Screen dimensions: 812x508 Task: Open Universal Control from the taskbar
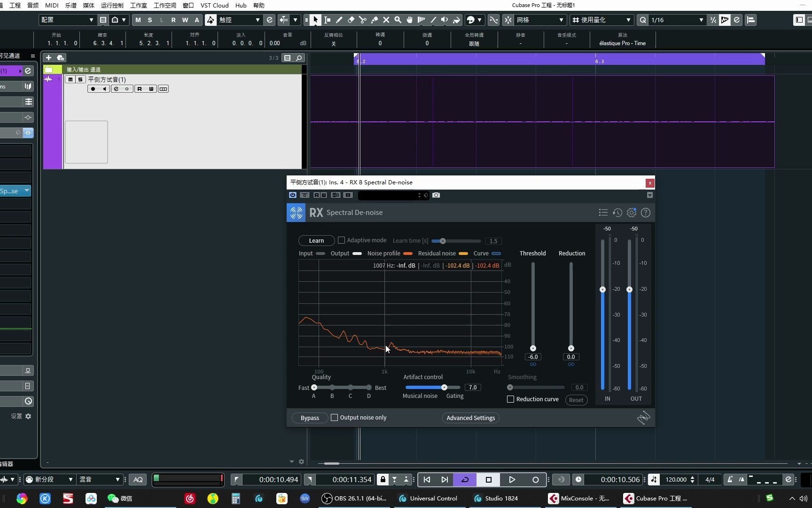pos(428,499)
